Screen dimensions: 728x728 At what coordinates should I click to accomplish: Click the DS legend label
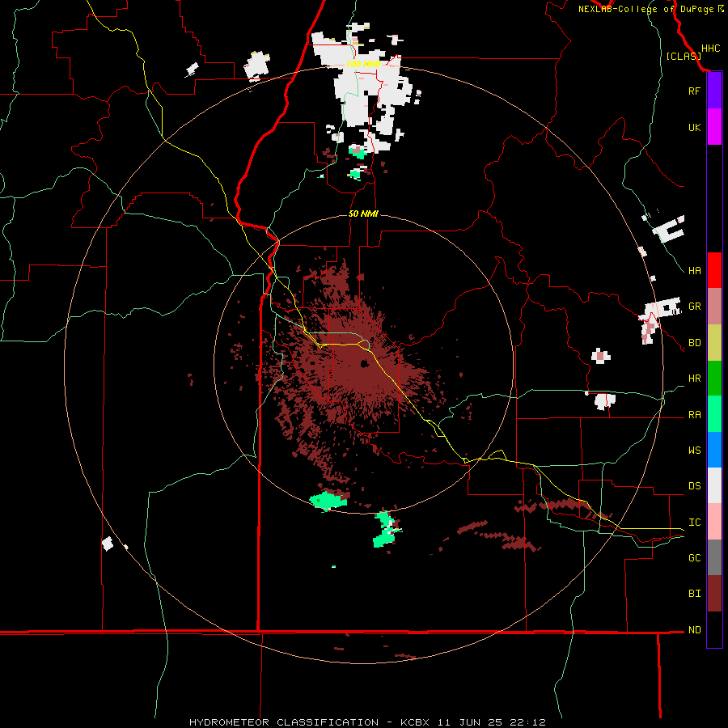point(694,486)
